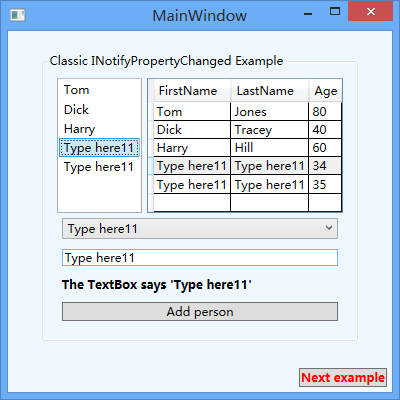Viewport: 400px width, 400px height.
Task: Minimize the MainWindow window
Action: pos(308,14)
